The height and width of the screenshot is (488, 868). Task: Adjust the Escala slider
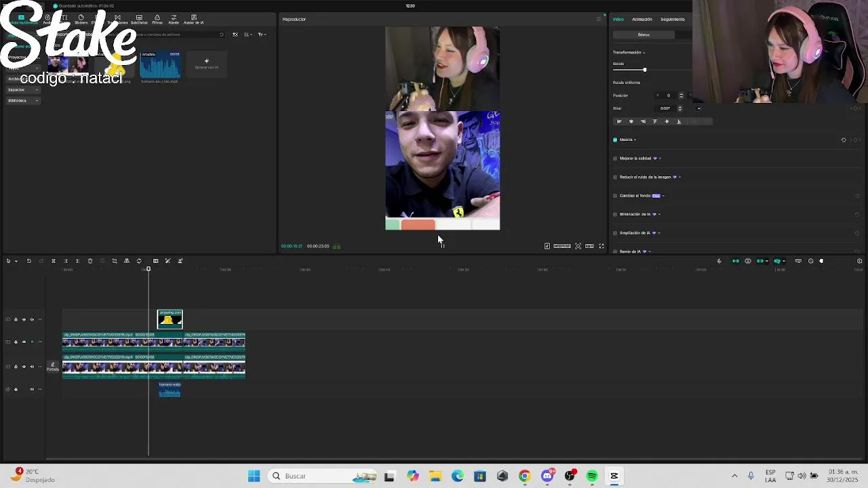click(645, 70)
